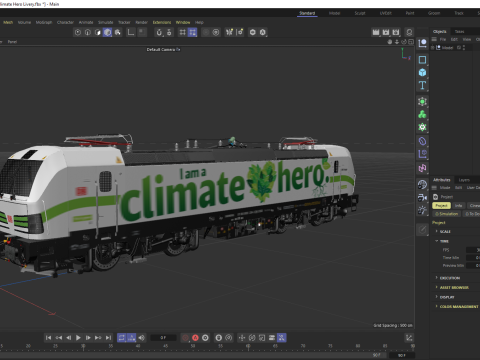Viewport: 480px width, 360px height.
Task: Click Render to Picture Viewer icon
Action: 386,32
